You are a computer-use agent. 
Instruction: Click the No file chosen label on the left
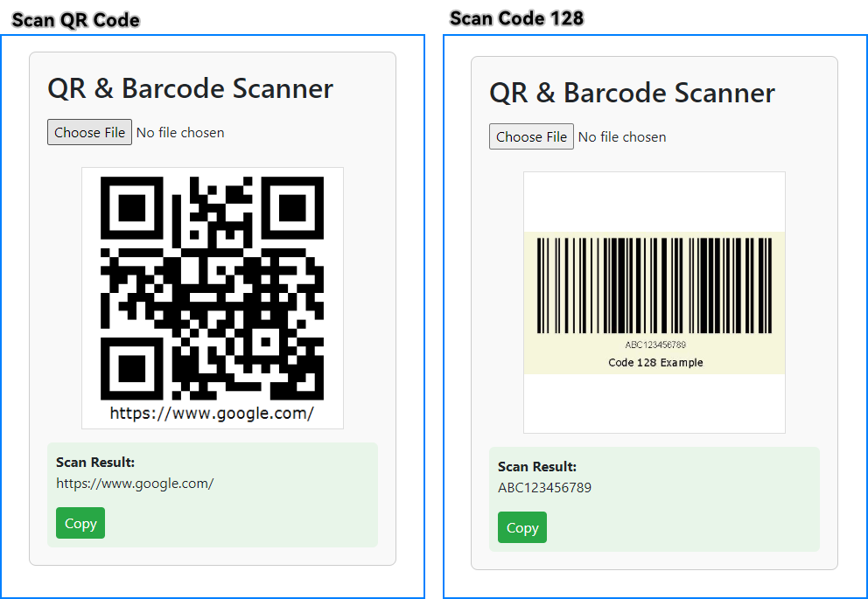[180, 132]
